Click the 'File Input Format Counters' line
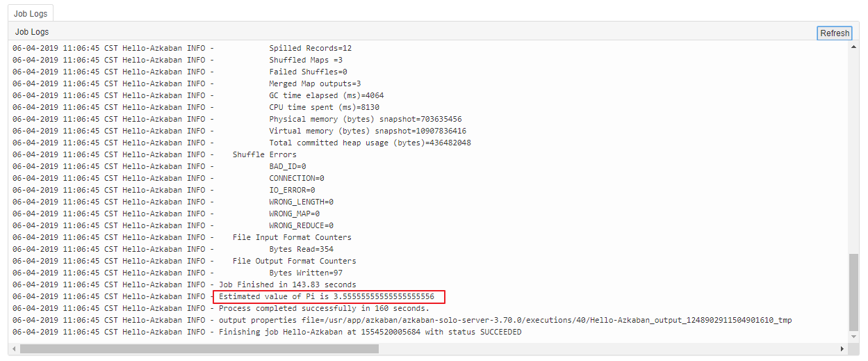This screenshot has width=868, height=361. (292, 237)
